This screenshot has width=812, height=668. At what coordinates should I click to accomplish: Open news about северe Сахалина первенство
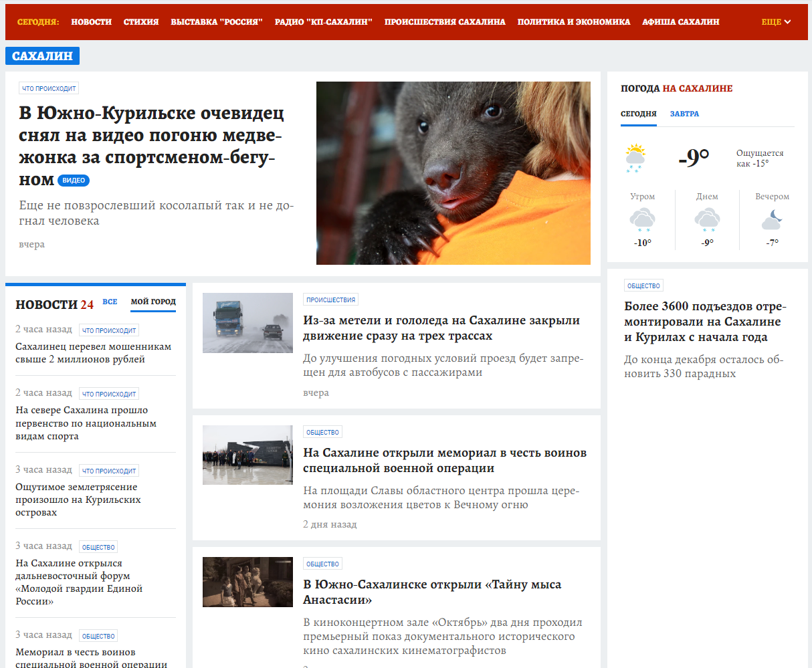[x=86, y=423]
